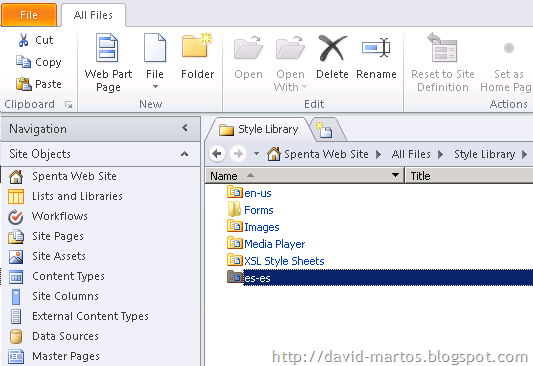
Task: Click the Site Assets picture icon
Action: (x=16, y=257)
